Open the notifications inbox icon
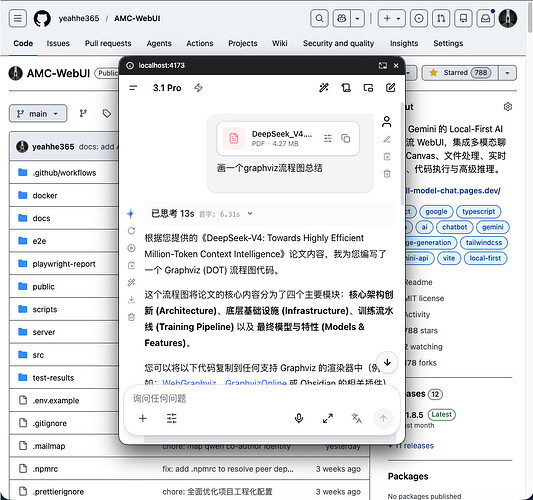This screenshot has width=533, height=500. click(x=485, y=18)
